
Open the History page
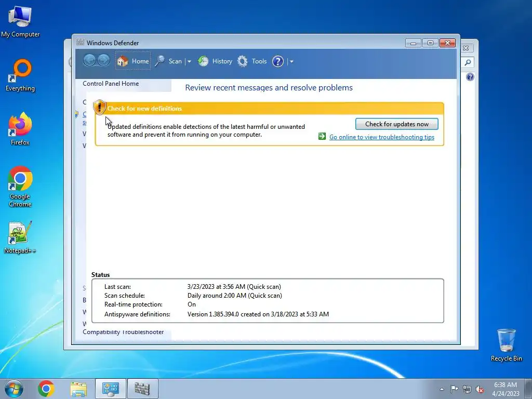pos(215,61)
